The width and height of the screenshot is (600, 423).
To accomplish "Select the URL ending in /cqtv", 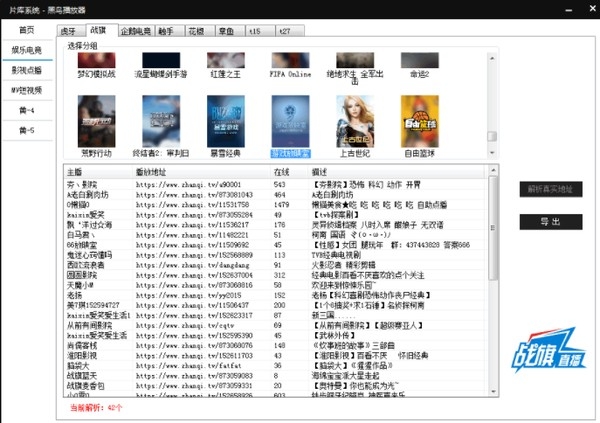I will [x=185, y=325].
